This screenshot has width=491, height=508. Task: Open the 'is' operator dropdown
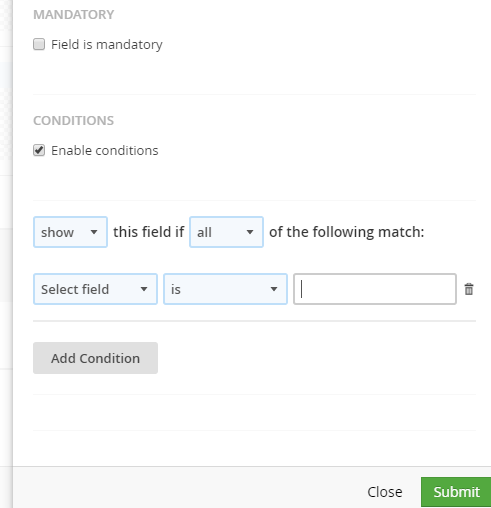tap(225, 289)
